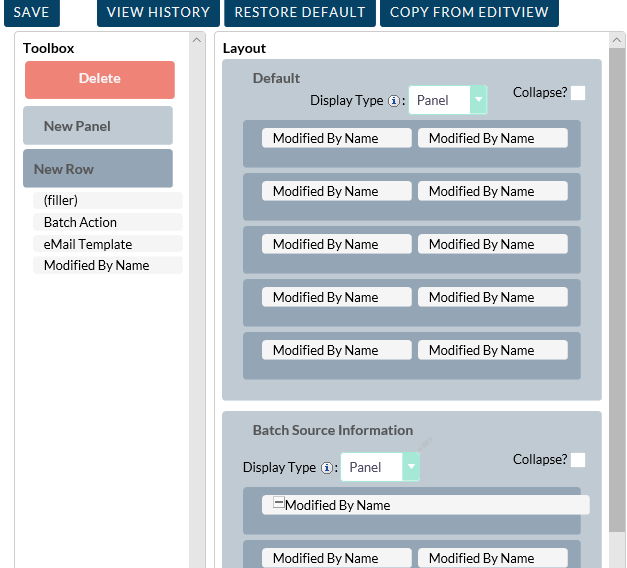The height and width of the screenshot is (568, 627).
Task: Toggle Collapse checkbox in Batch Source Information
Action: click(578, 460)
